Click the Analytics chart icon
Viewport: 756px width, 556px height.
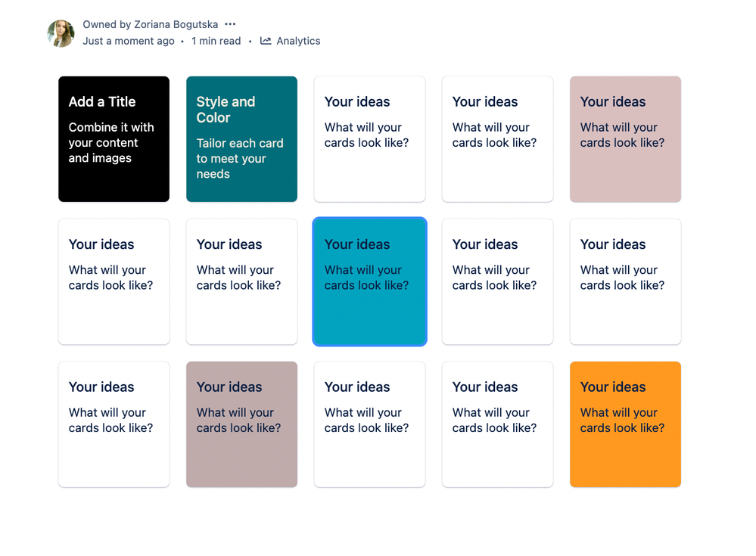(x=266, y=41)
